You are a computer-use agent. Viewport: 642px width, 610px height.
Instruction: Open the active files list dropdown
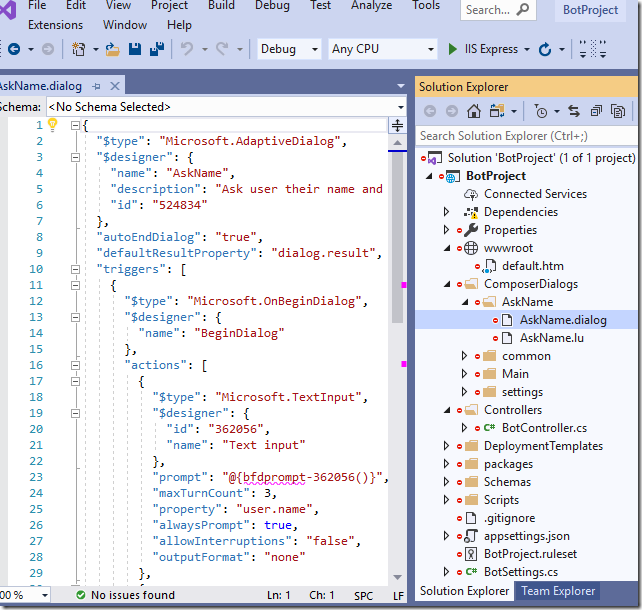(401, 86)
